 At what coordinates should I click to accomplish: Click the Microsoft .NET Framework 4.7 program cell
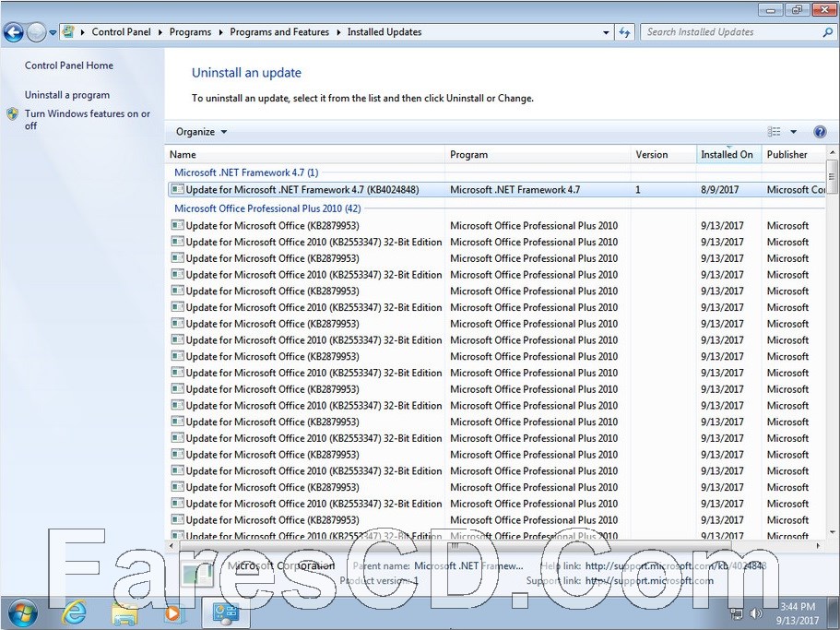[515, 190]
